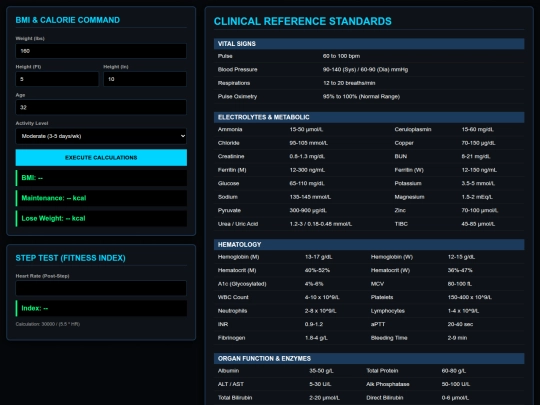Click the Hematology section header
540x405 pixels.
[x=369, y=245]
